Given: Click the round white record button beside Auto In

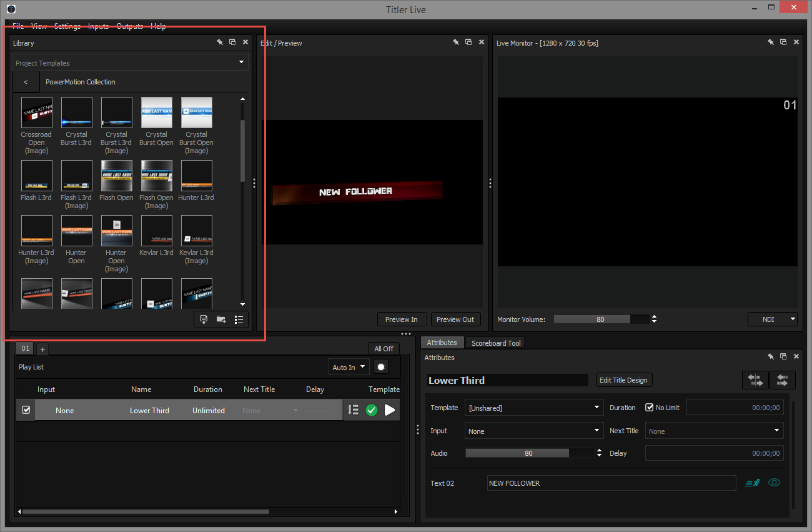Looking at the screenshot, I should point(380,367).
